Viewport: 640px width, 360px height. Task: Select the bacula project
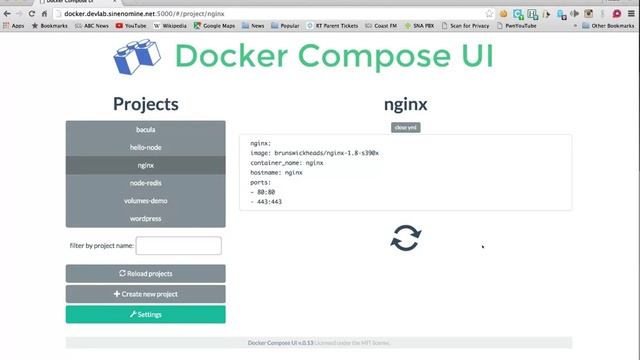pyautogui.click(x=145, y=129)
